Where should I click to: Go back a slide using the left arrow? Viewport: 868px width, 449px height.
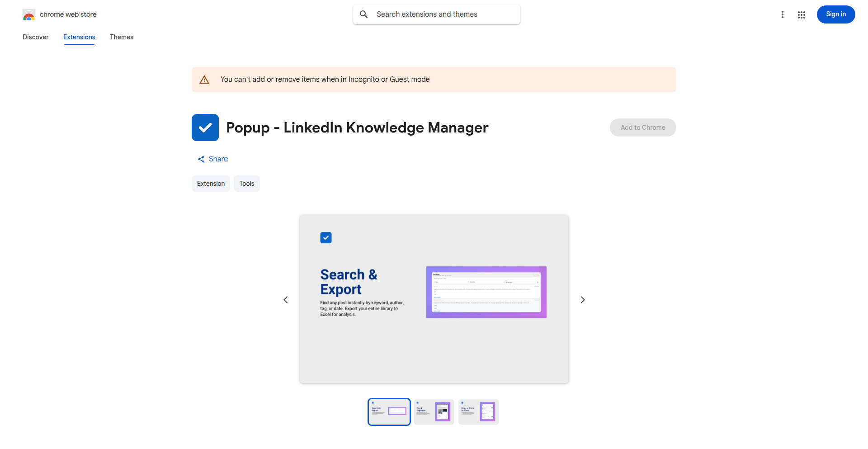286,299
